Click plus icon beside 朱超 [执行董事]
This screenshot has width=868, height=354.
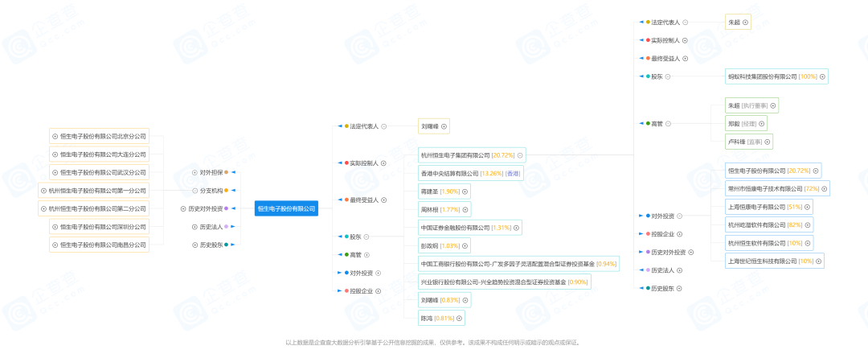tap(773, 105)
